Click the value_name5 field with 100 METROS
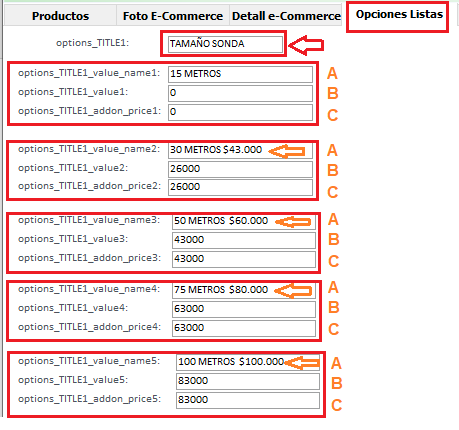Image resolution: width=459 pixels, height=430 pixels. tap(248, 362)
